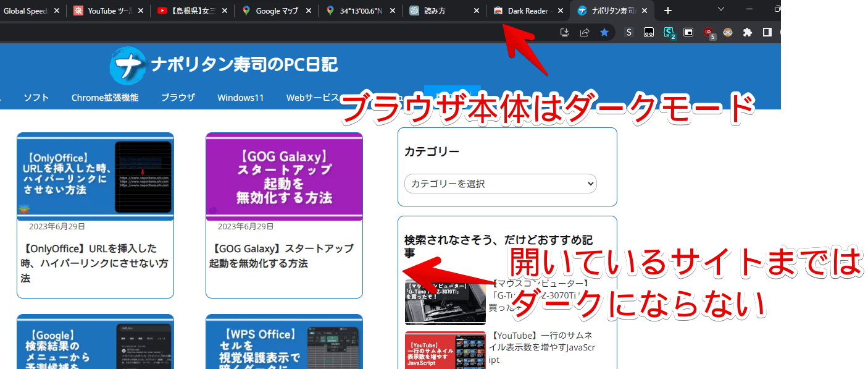Open the ソフト navigation menu item

[x=36, y=98]
